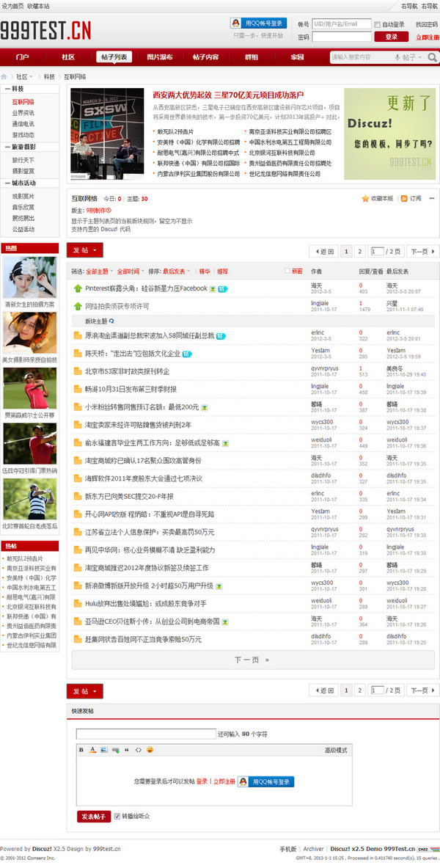Open the 帖子 search type dropdown
Image resolution: width=440 pixels, height=868 pixels.
click(412, 57)
